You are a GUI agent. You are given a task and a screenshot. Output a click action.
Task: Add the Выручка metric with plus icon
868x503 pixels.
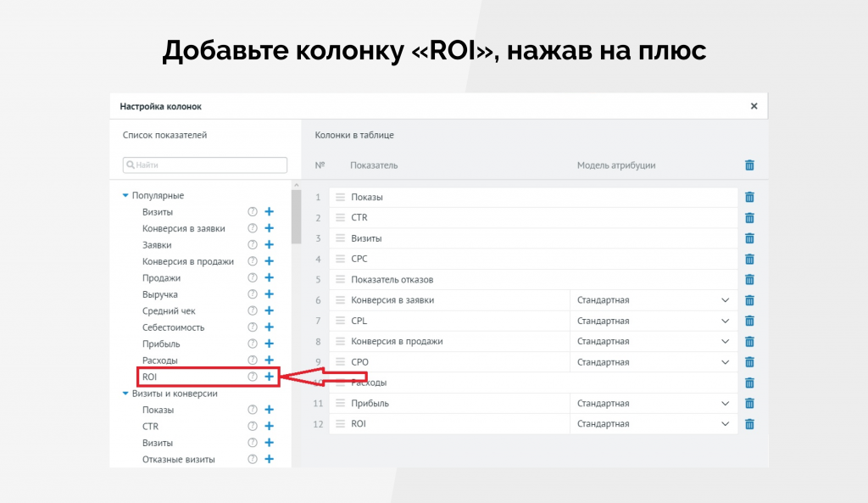269,294
